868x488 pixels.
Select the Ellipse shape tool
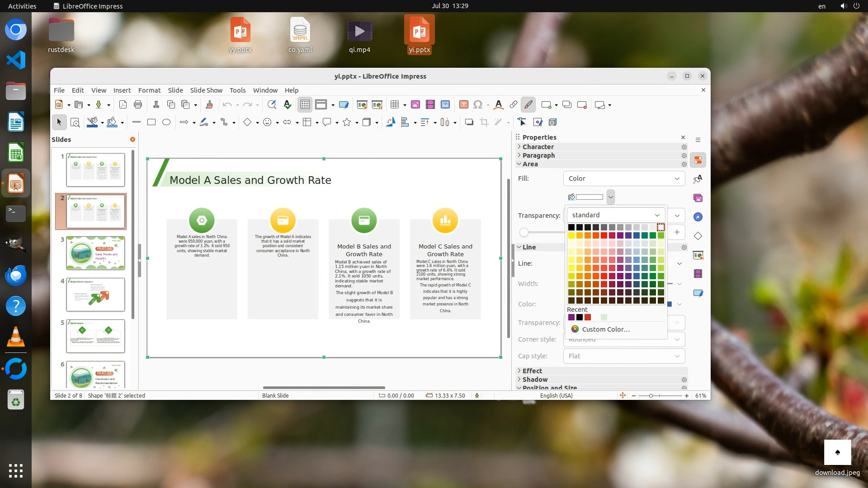tap(166, 122)
